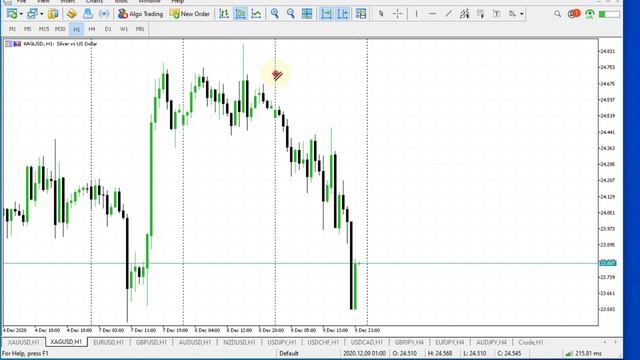The width and height of the screenshot is (640, 360).
Task: Select the arrow cursor tool
Action: click(x=381, y=14)
